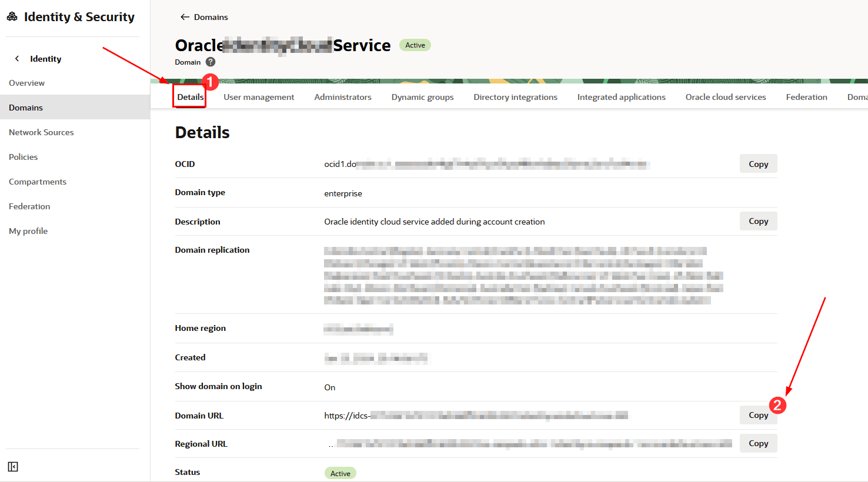The height and width of the screenshot is (482, 868).
Task: Click the 'Details' section heading
Action: pos(202,132)
